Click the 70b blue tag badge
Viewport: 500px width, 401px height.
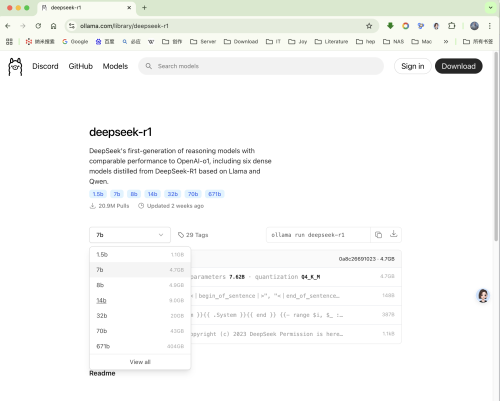click(x=193, y=194)
